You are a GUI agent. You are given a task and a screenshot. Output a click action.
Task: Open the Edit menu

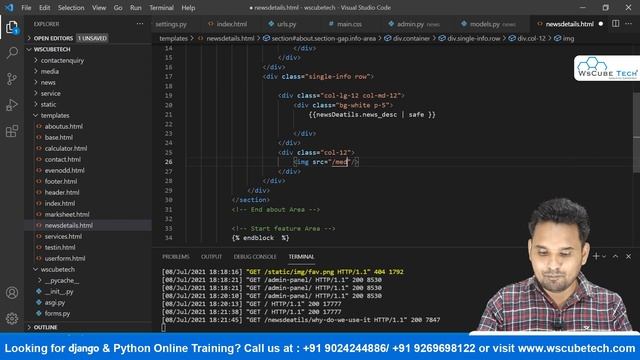pyautogui.click(x=44, y=8)
